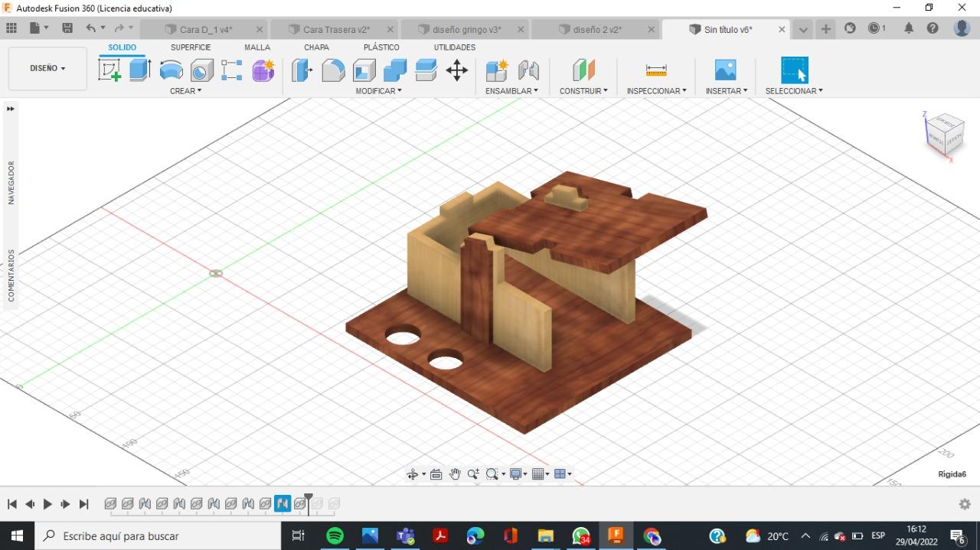Open the NAVEGADOR side panel

[11, 182]
